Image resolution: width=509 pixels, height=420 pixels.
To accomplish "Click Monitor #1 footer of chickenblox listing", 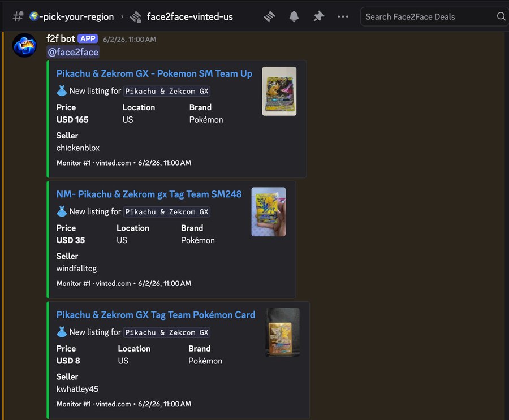I will (124, 163).
